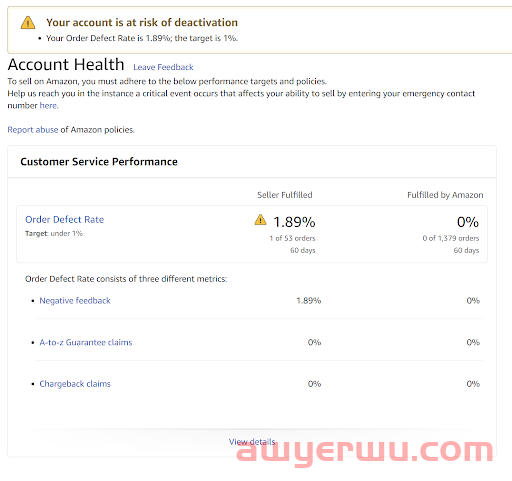This screenshot has height=481, width=512.
Task: Click the warning icon beside 1.89%
Action: 260,220
